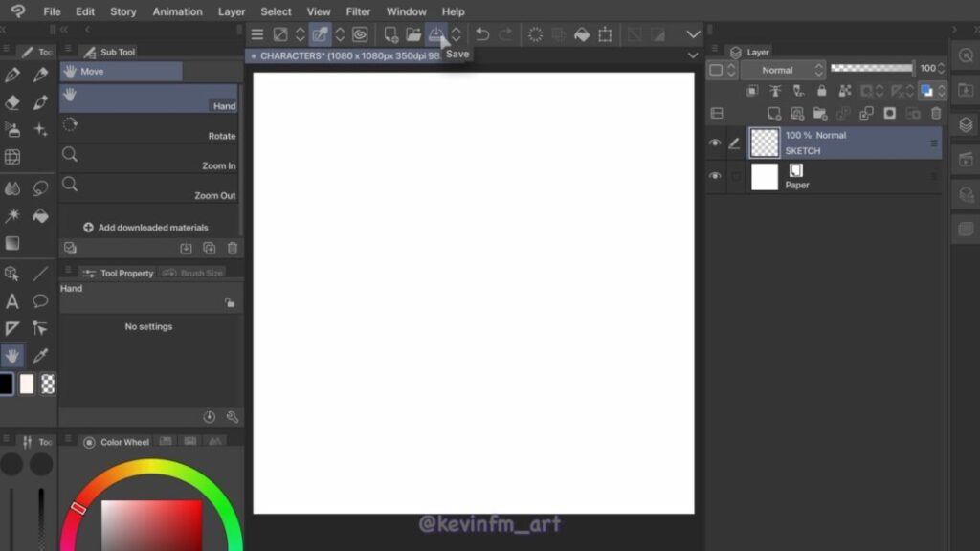The image size is (980, 551).
Task: Open the Normal blending mode dropdown
Action: (x=781, y=70)
